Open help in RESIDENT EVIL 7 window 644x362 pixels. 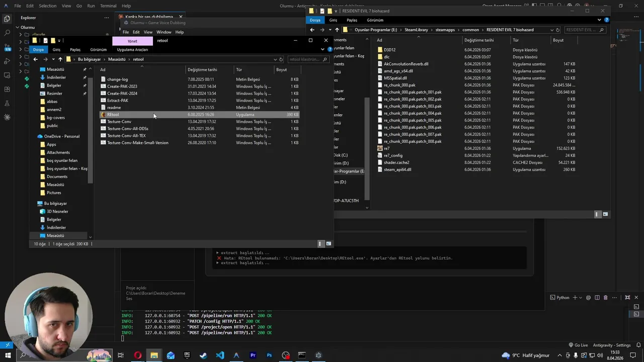607,20
